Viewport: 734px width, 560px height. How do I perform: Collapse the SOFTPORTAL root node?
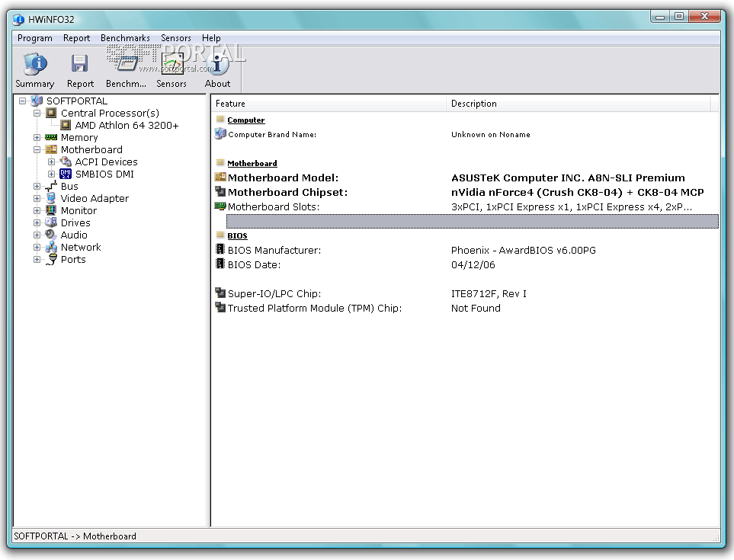click(x=22, y=101)
